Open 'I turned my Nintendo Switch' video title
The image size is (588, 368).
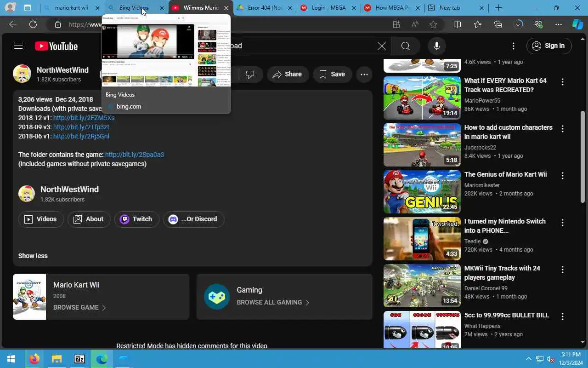click(505, 226)
